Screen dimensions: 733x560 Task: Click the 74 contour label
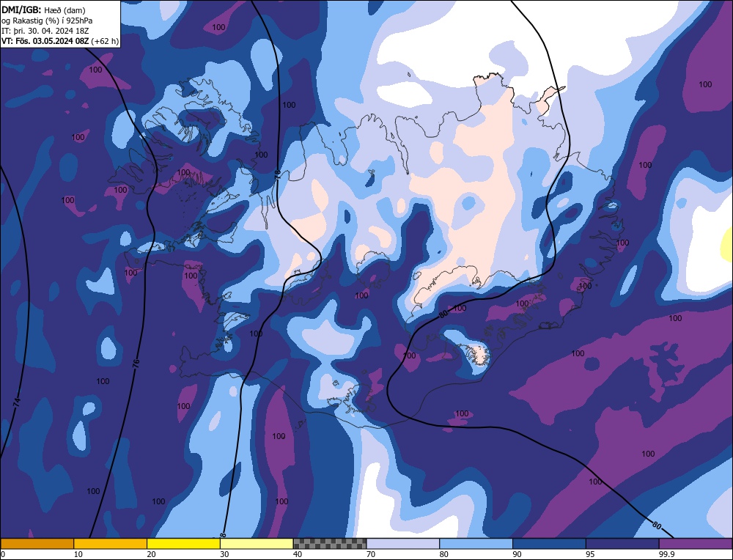coord(16,402)
